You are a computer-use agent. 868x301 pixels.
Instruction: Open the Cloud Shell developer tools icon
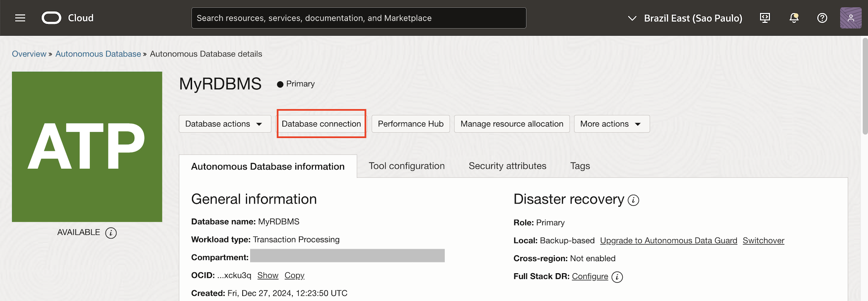(765, 18)
